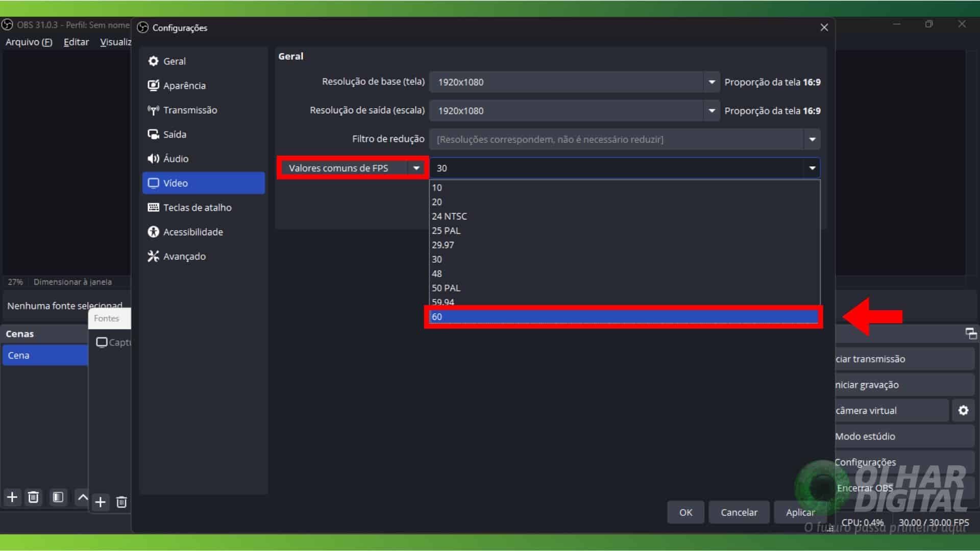This screenshot has width=980, height=551.
Task: Add a new scene with the plus icon
Action: coord(11,497)
